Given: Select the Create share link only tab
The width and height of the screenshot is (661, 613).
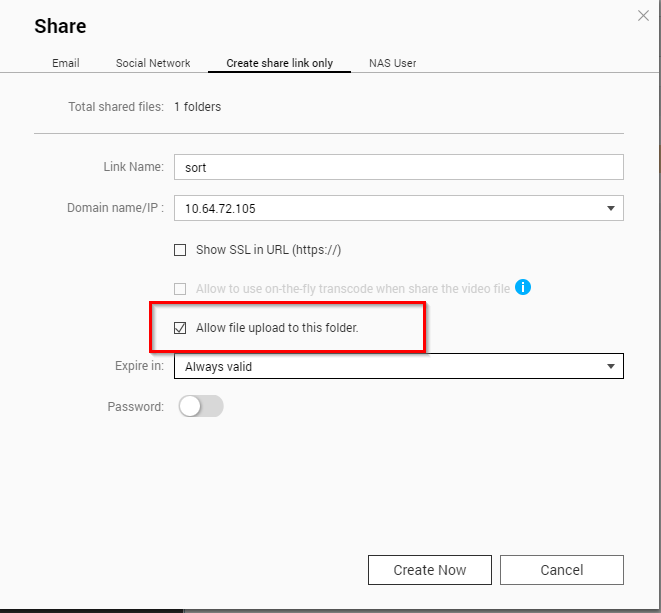Looking at the screenshot, I should (x=279, y=63).
